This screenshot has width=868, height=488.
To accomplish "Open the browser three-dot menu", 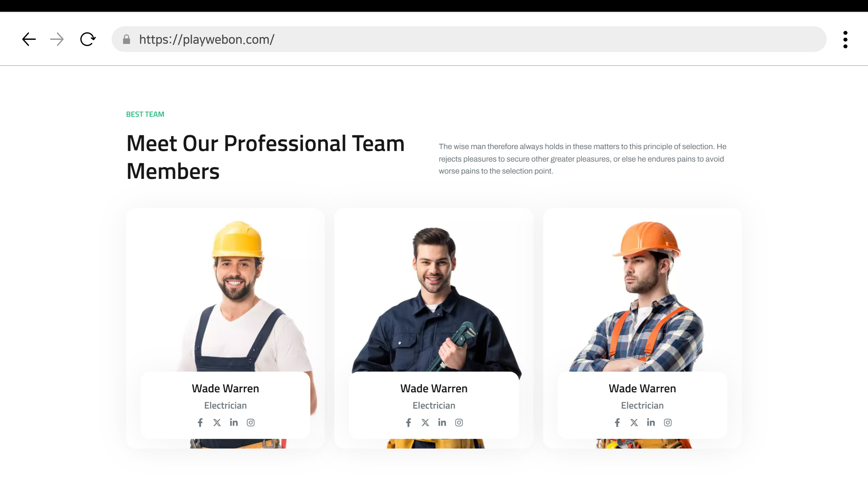I will [845, 39].
